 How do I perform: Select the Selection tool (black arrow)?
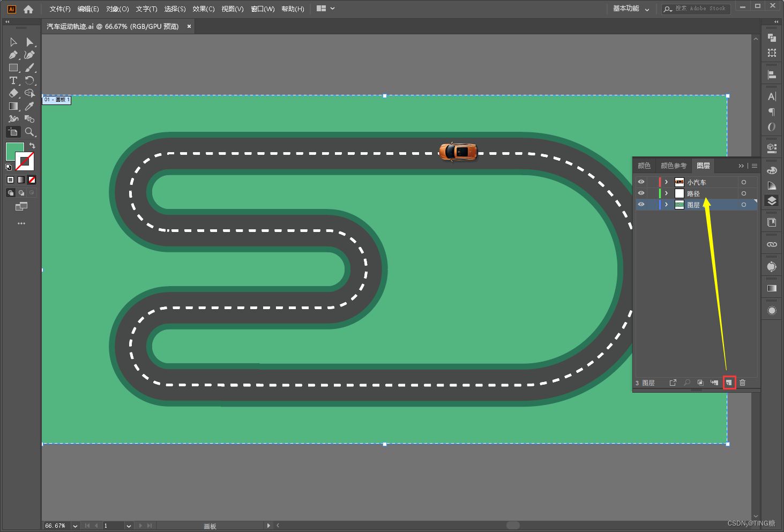tap(13, 42)
